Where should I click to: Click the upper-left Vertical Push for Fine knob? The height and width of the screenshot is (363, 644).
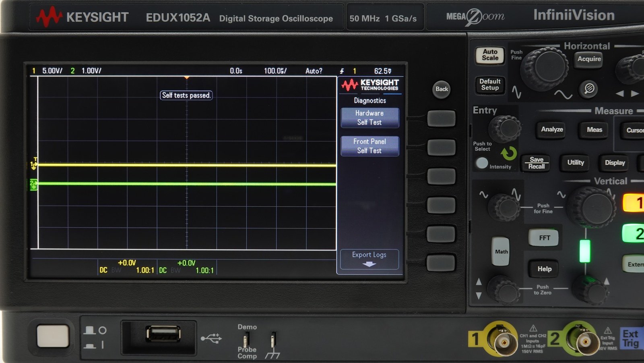(x=504, y=207)
